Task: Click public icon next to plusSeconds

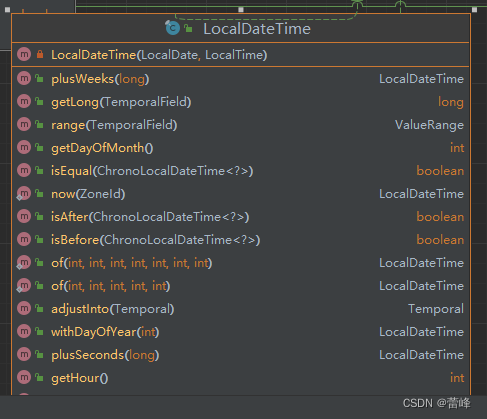Action: [x=39, y=355]
